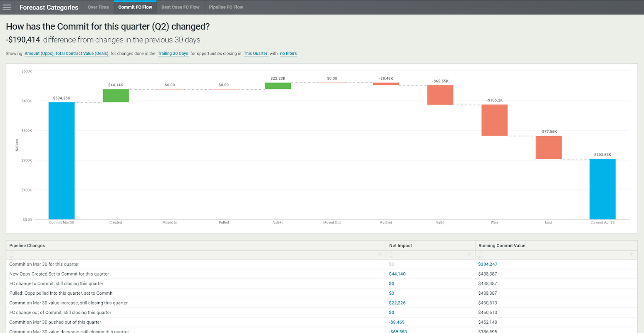The width and height of the screenshot is (644, 333).
Task: Click the -$8,465 pushed net impact link
Action: (397, 322)
